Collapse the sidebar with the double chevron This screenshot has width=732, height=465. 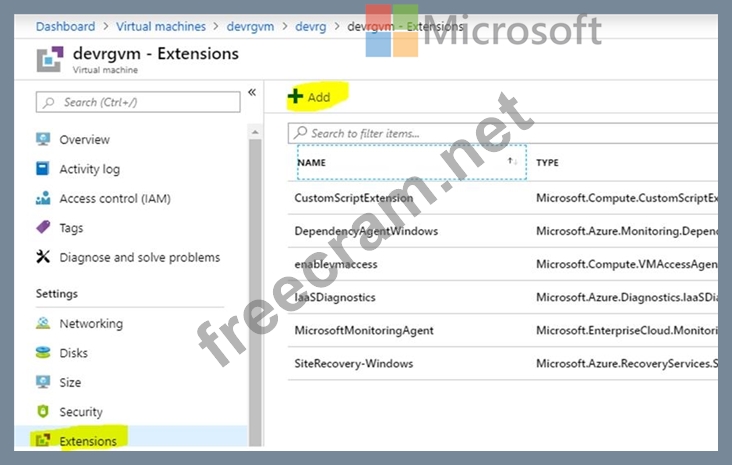251,93
